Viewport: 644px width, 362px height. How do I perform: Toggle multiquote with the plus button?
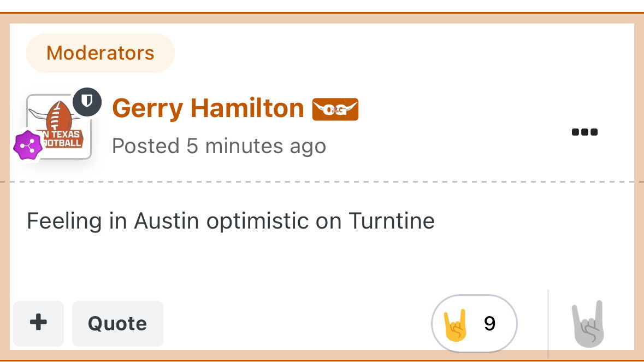pos(38,323)
